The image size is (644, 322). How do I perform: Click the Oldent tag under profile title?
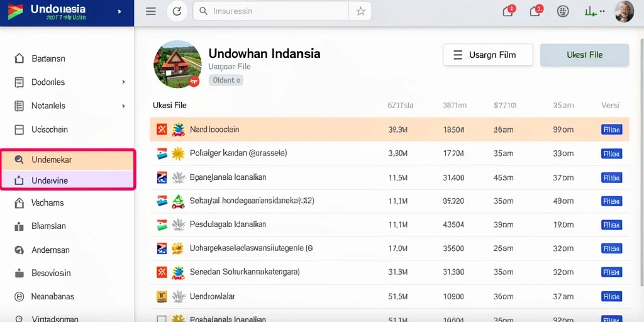(226, 80)
